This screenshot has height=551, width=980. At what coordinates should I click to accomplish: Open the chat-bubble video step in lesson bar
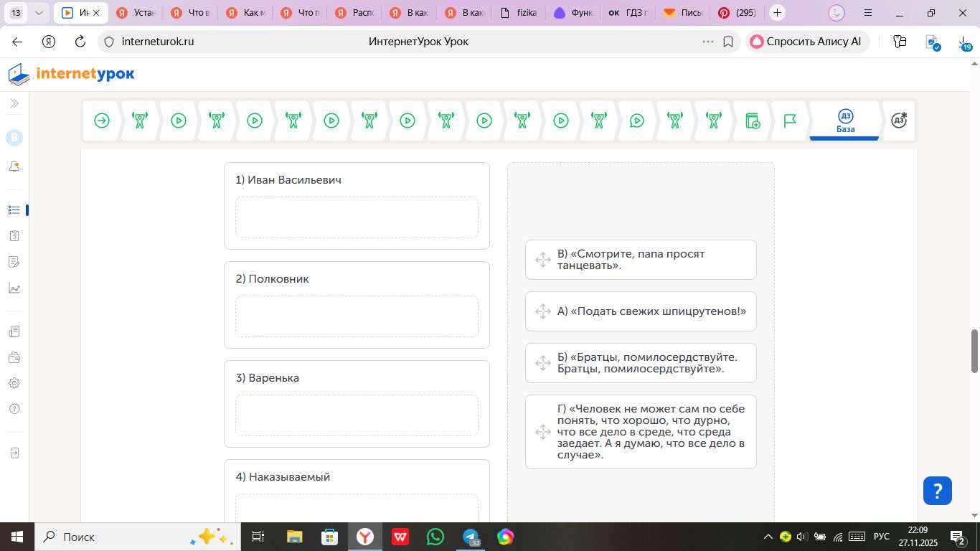pyautogui.click(x=637, y=121)
